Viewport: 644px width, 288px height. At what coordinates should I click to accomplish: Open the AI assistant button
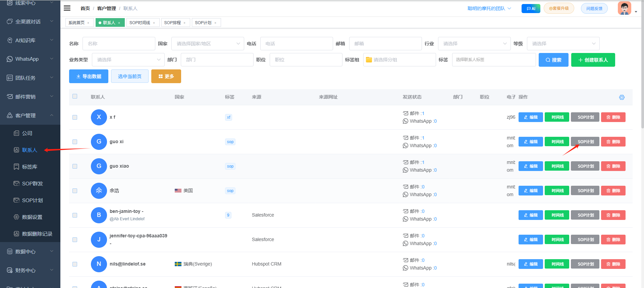tap(531, 8)
